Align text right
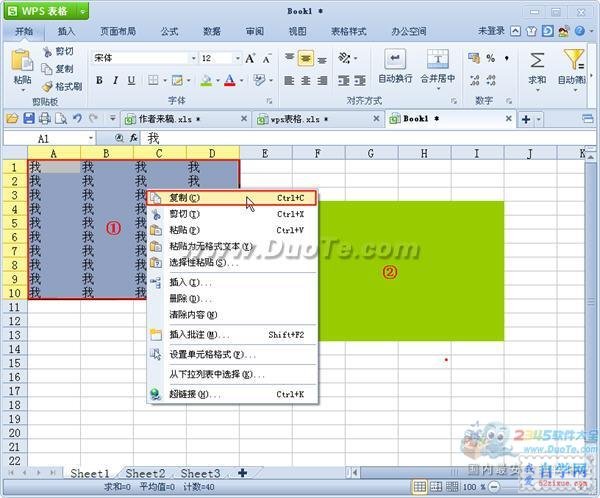 [x=322, y=80]
